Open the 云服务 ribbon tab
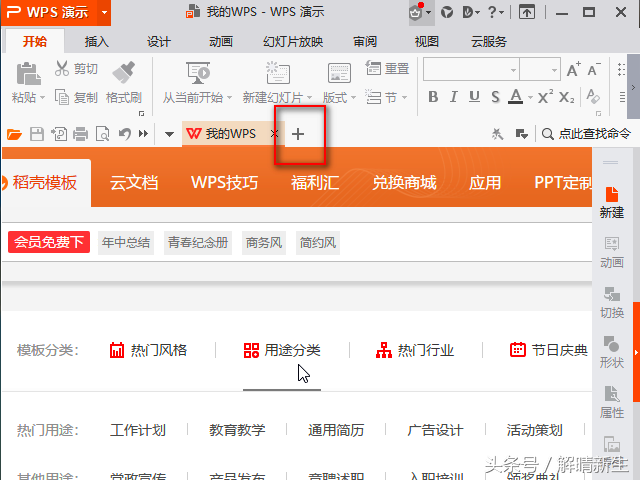This screenshot has height=480, width=640. pyautogui.click(x=489, y=41)
